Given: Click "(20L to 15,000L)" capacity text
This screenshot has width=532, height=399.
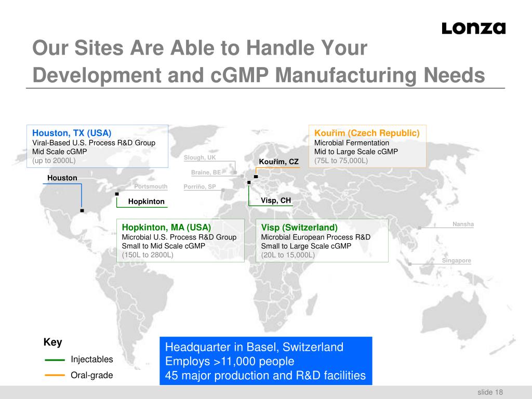Looking at the screenshot, I should click(x=288, y=255).
